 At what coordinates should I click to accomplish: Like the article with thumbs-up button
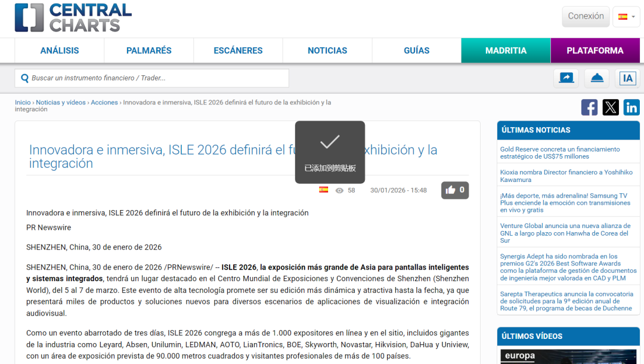[x=455, y=190]
